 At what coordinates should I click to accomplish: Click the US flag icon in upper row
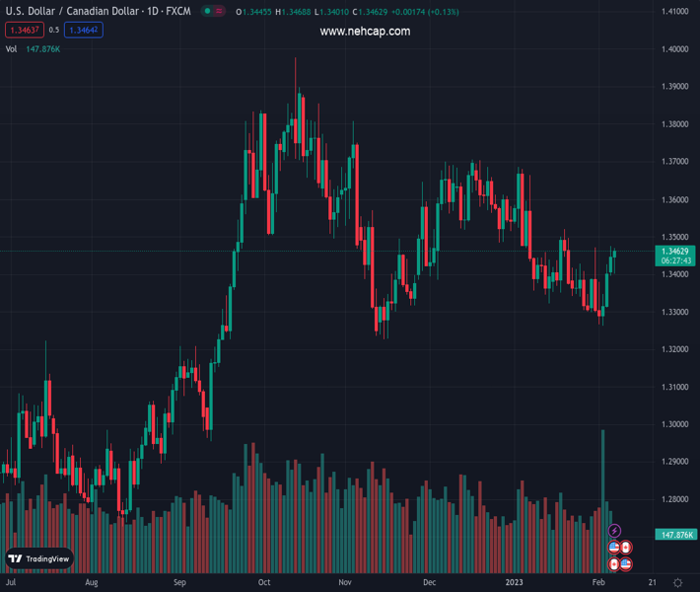point(614,548)
